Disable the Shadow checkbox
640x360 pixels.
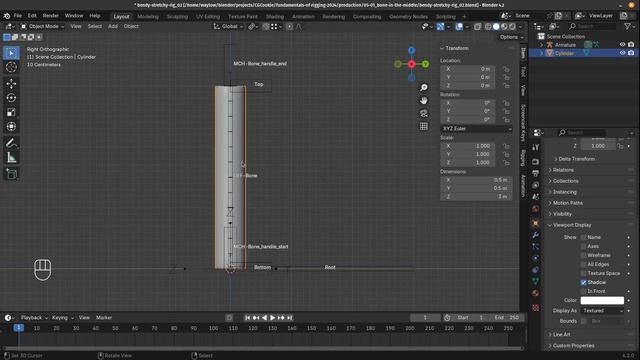[583, 282]
